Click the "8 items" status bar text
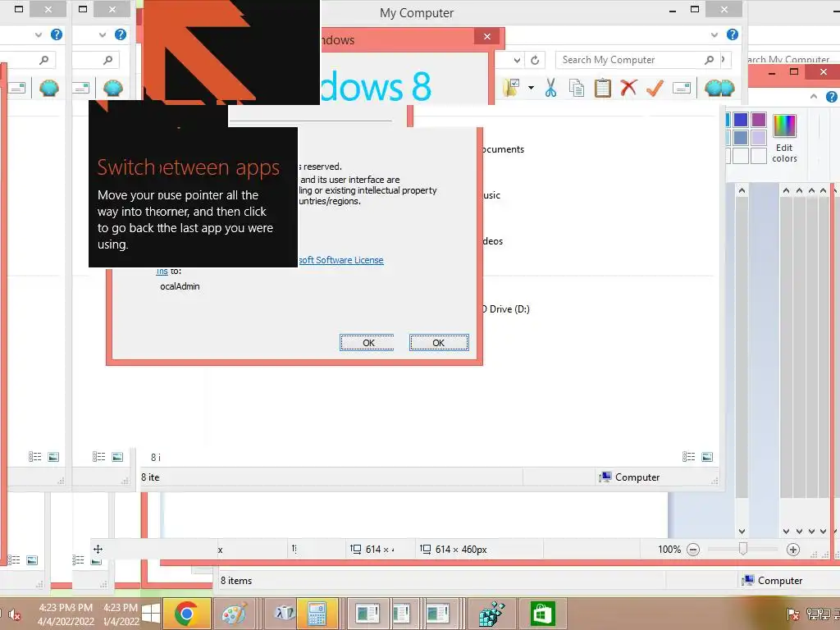Screen dimensions: 840x630 [x=236, y=581]
